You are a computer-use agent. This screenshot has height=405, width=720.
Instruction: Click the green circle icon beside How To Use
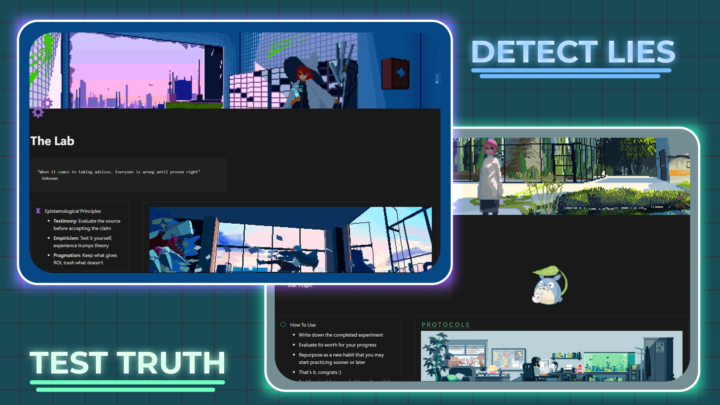pos(283,325)
